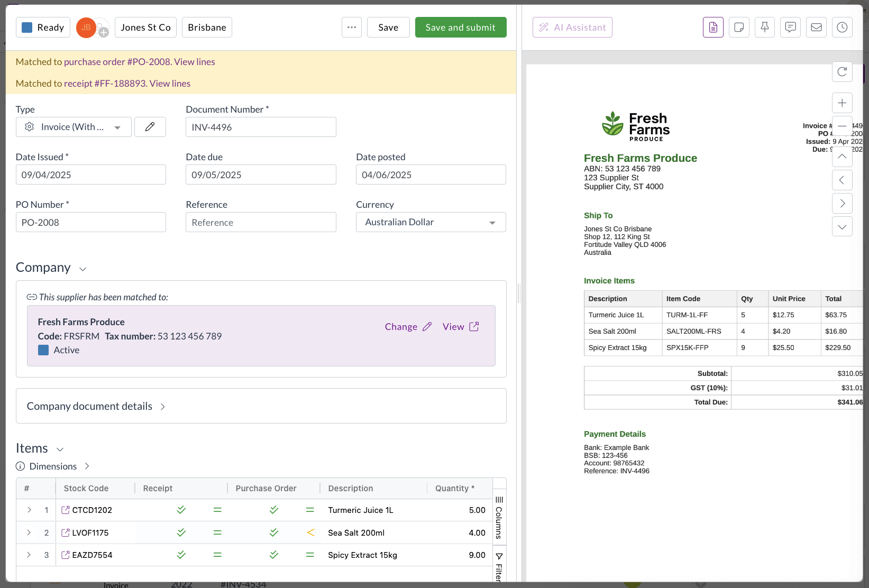Open CTCD1202 stock code link icon
The height and width of the screenshot is (588, 869).
click(66, 510)
